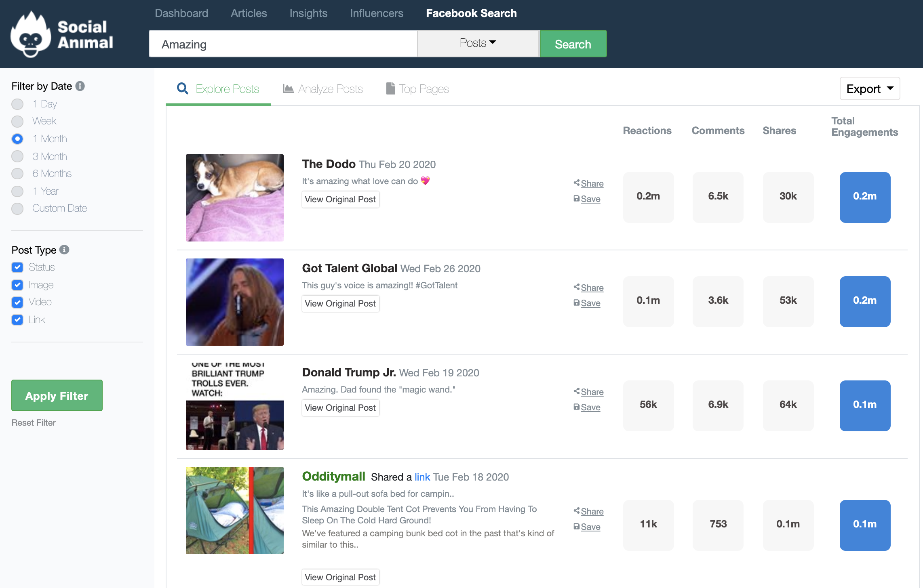This screenshot has height=588, width=923.
Task: Switch to the Top Pages tab
Action: pos(417,89)
